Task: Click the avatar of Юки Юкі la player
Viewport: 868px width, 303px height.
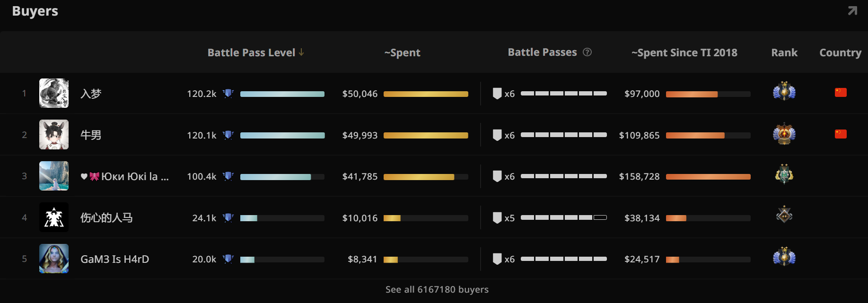Action: [54, 176]
